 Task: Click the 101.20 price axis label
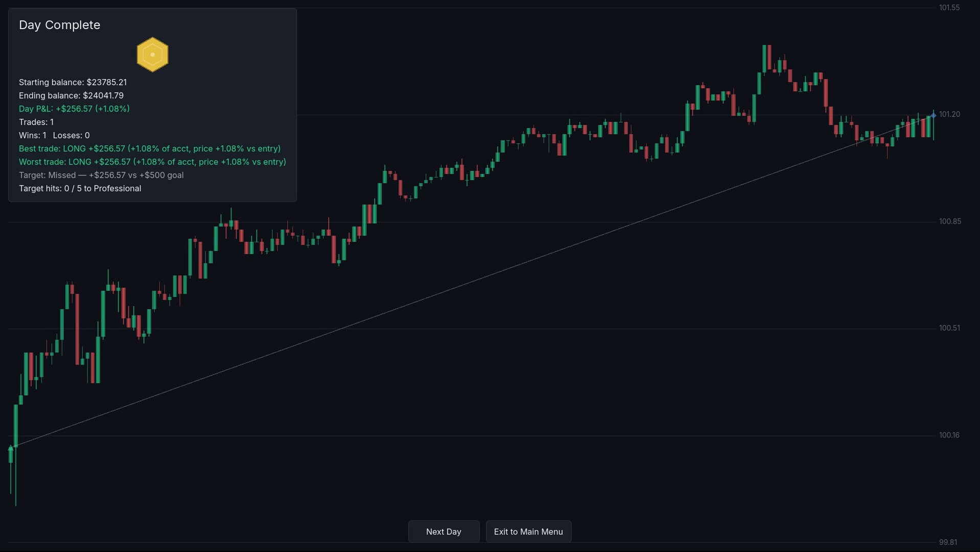point(950,114)
